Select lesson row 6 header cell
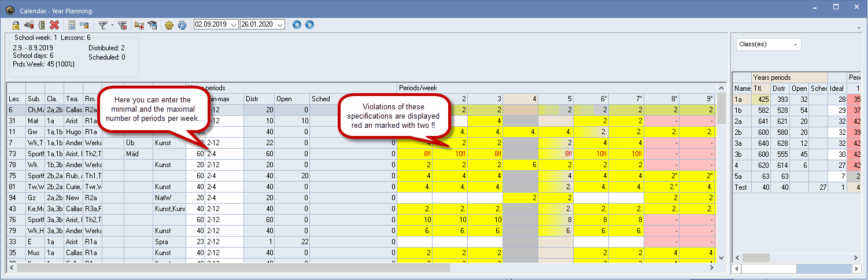The width and height of the screenshot is (868, 280). point(16,109)
